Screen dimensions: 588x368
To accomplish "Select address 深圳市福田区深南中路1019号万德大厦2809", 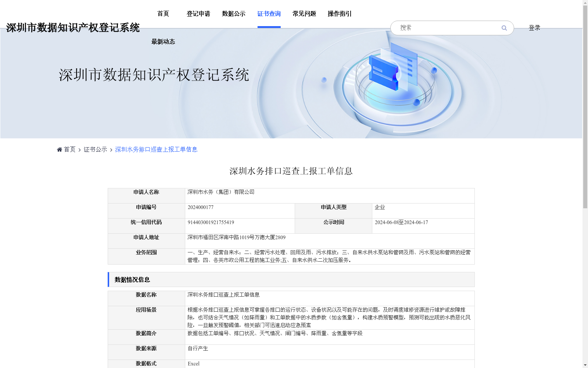I will [236, 237].
